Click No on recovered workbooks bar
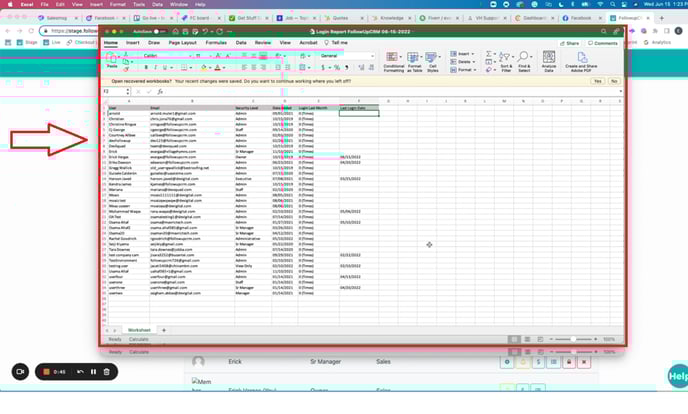Image resolution: width=688 pixels, height=414 pixels. (x=614, y=81)
